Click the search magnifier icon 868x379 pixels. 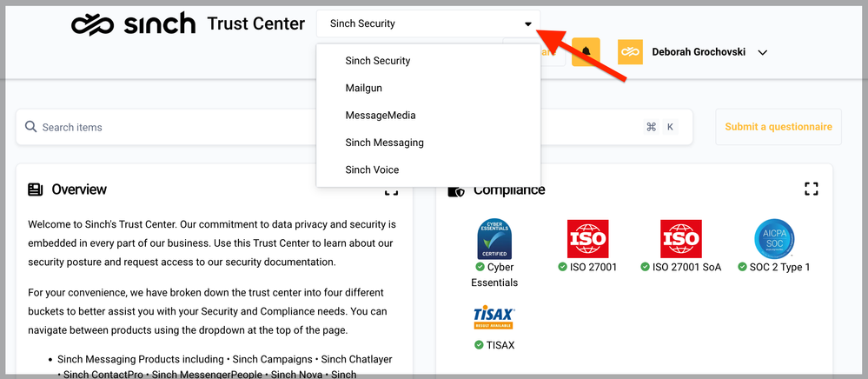click(x=31, y=127)
